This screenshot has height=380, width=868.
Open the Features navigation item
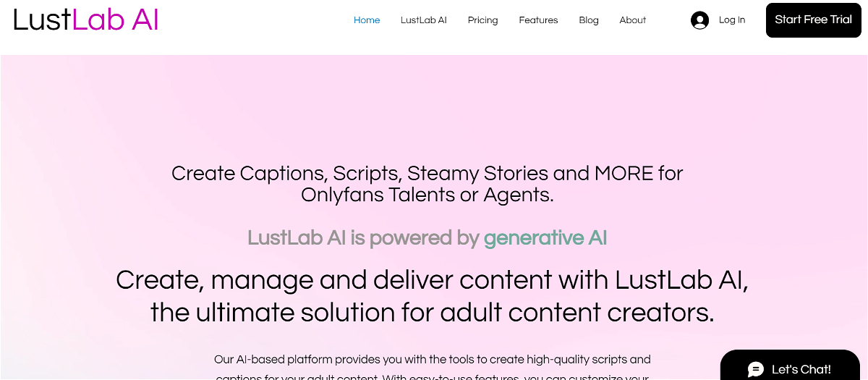538,20
